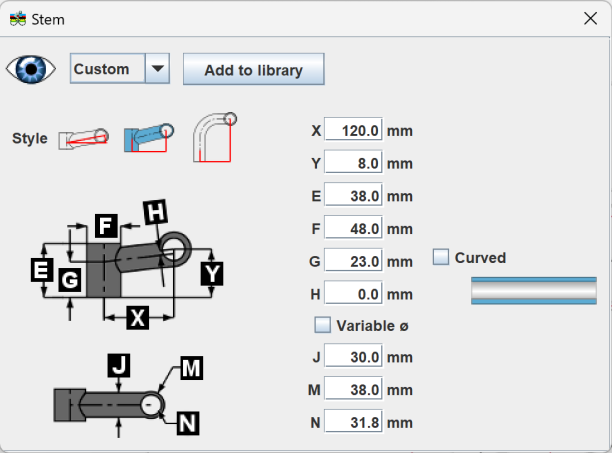Click the G label in the side-view diagram
Viewport: 612px width, 453px height.
(x=70, y=280)
